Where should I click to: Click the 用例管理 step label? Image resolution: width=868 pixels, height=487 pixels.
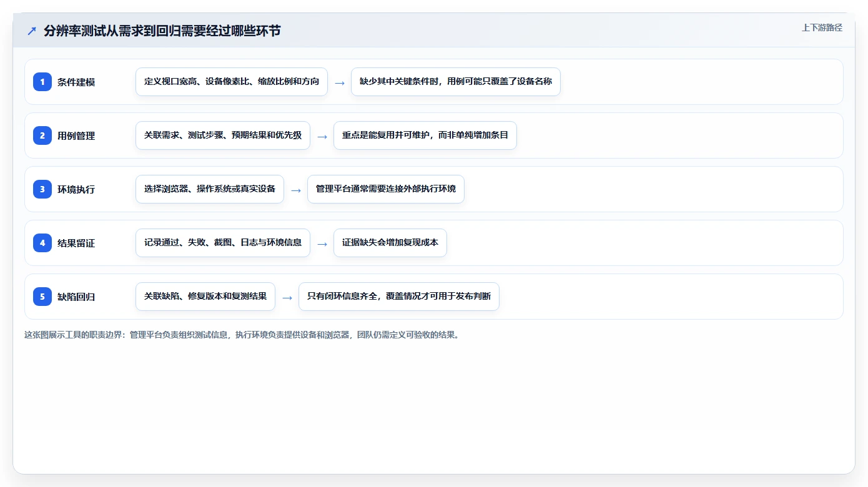click(76, 135)
